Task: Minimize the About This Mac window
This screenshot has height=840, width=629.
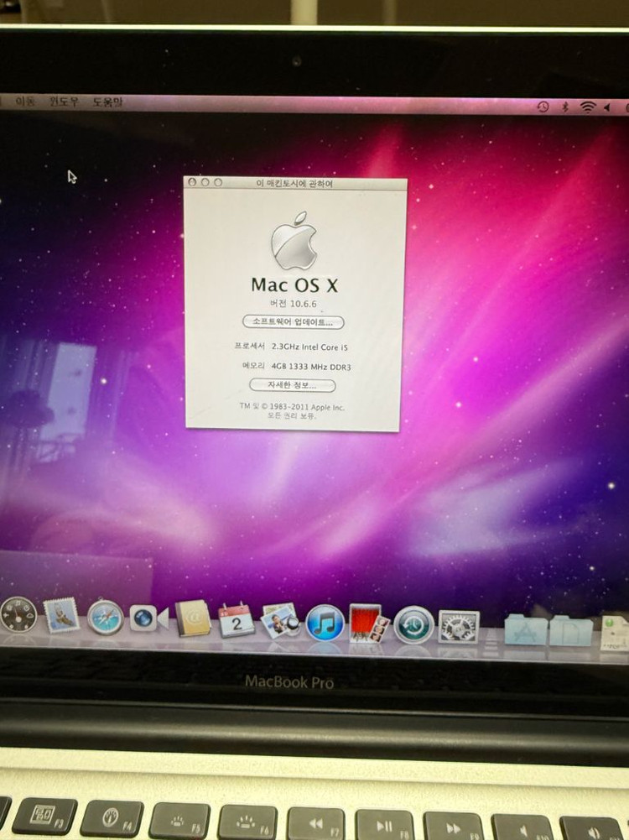Action: point(205,182)
